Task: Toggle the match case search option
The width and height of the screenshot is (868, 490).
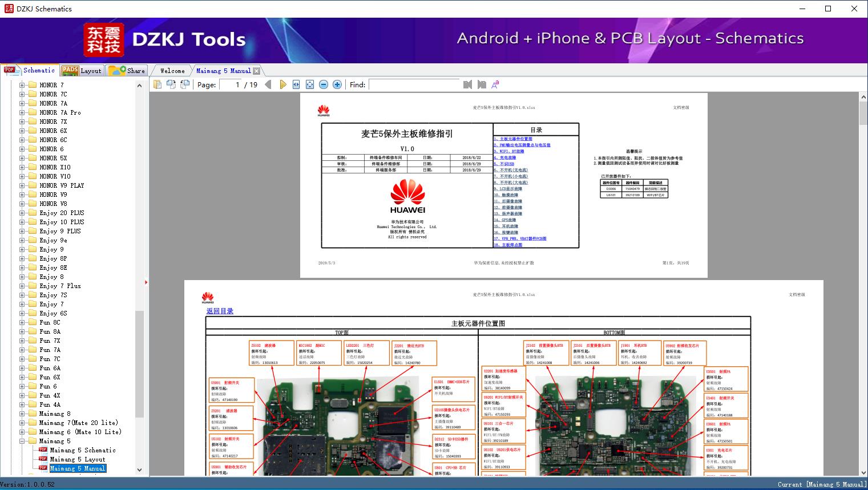Action: pos(495,84)
